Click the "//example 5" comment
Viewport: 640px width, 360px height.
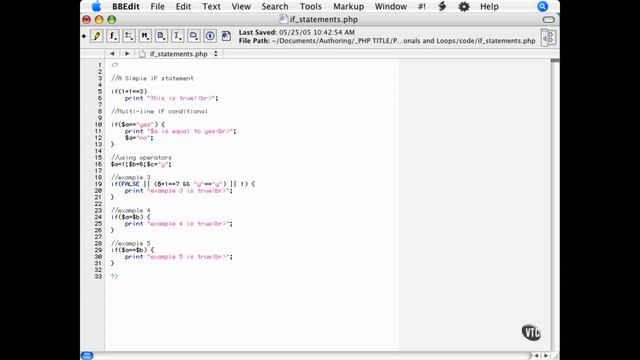131,244
